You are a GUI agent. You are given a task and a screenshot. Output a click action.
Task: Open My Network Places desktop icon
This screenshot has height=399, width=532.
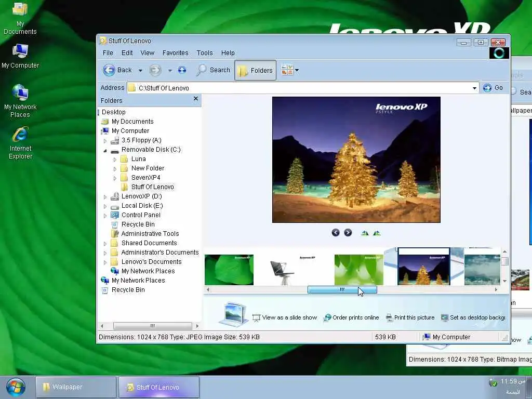tap(20, 101)
